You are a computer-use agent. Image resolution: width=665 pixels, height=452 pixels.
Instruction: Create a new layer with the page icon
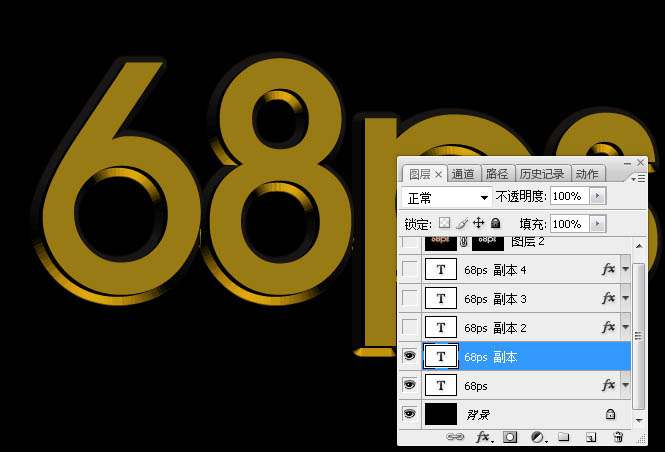click(591, 437)
